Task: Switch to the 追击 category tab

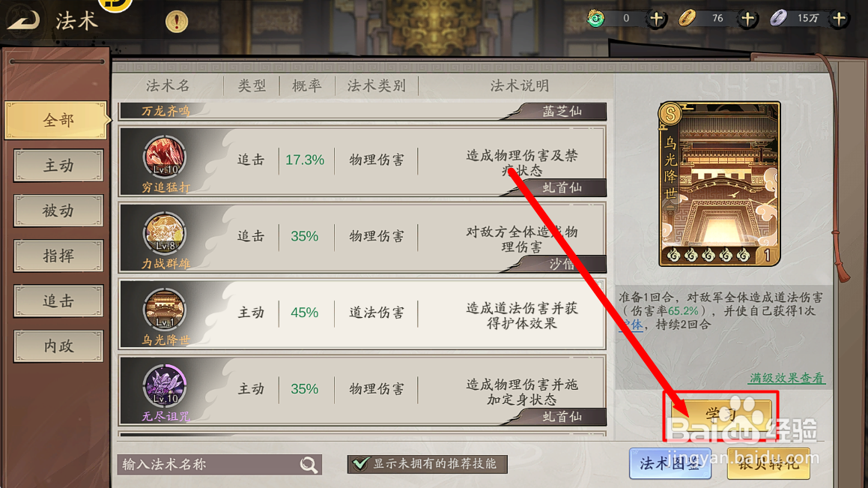Action: click(x=58, y=301)
